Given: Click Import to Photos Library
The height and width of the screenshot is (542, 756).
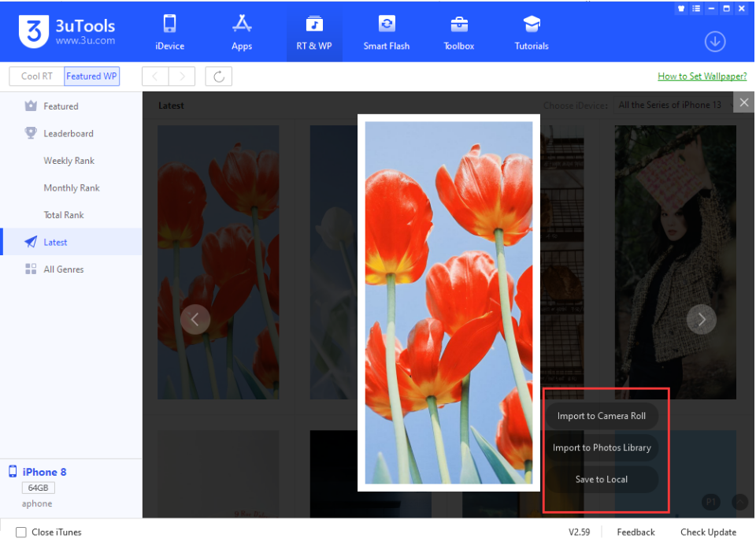Looking at the screenshot, I should point(601,447).
